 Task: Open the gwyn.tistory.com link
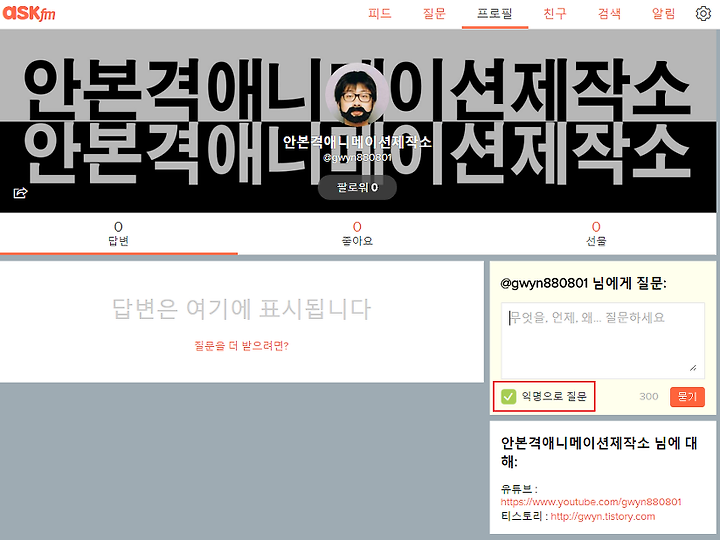pos(603,517)
